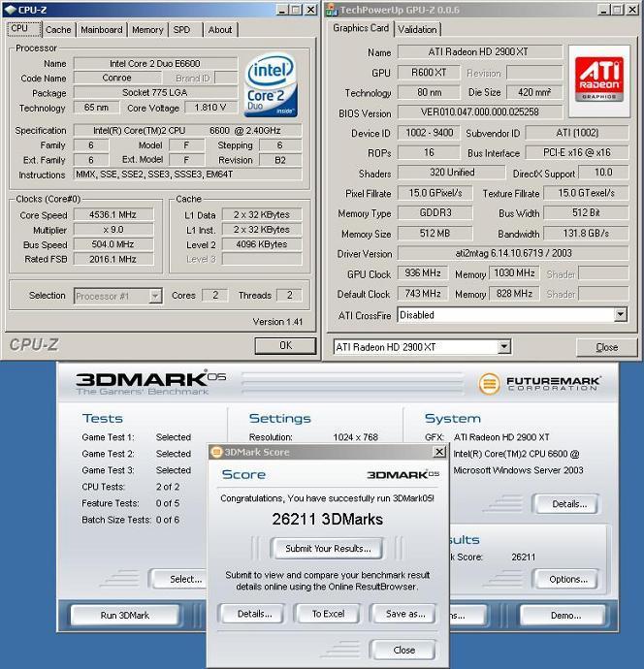Open Options button in 3DMark05
Viewport: 644px width, 669px height.
click(568, 580)
